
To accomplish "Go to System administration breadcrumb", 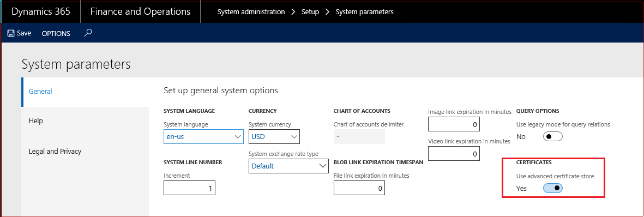I will [251, 12].
